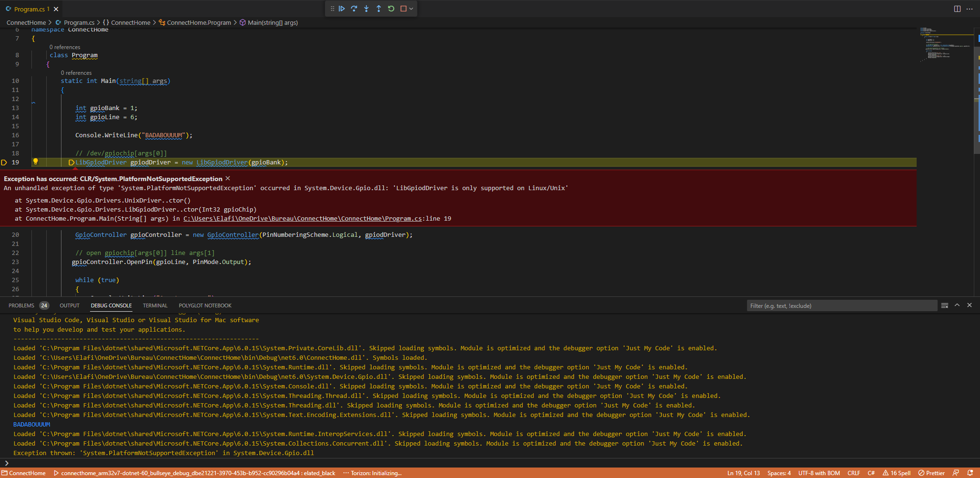Switch to the Problems tab
This screenshot has width=980, height=478.
click(21, 305)
